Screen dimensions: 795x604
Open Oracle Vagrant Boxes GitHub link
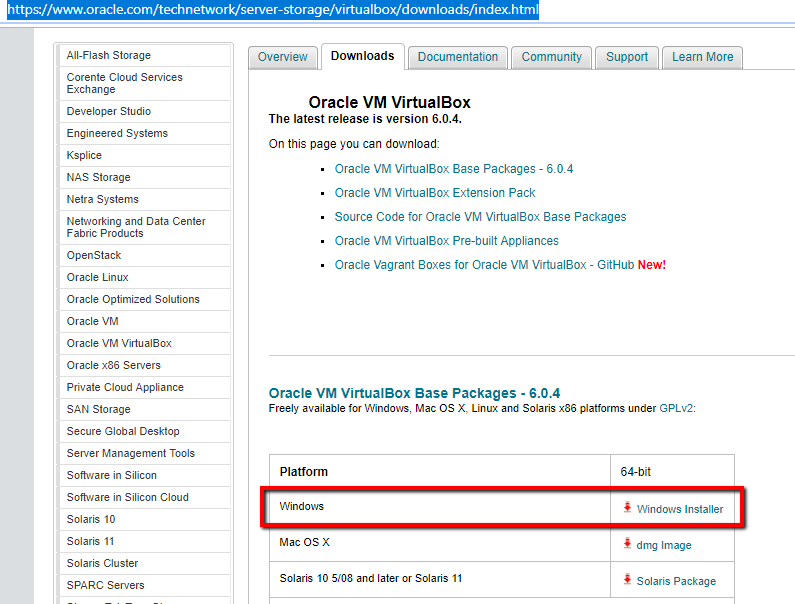point(484,265)
